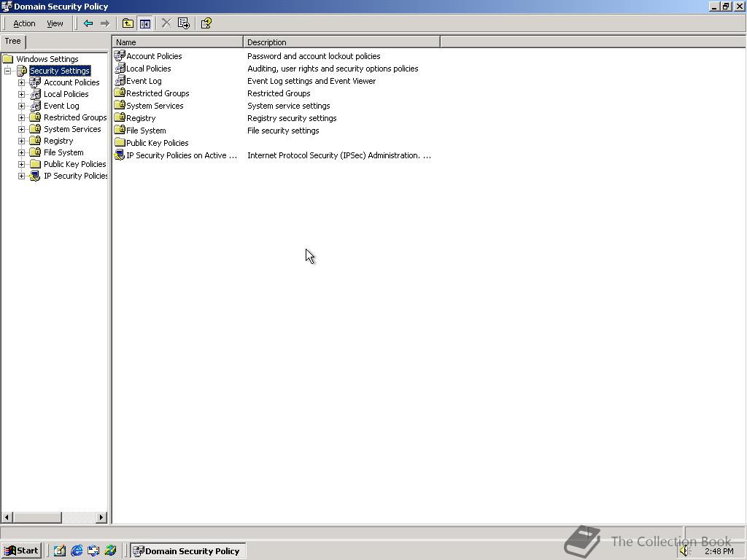Click the Event Log icon in list pane
Screen dimensions: 747x560
(120, 80)
